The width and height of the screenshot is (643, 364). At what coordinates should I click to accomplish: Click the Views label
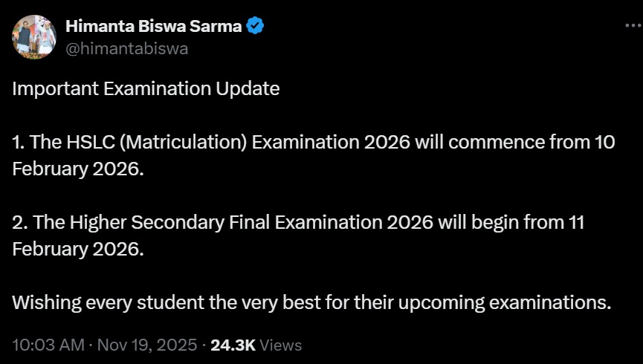point(281,345)
